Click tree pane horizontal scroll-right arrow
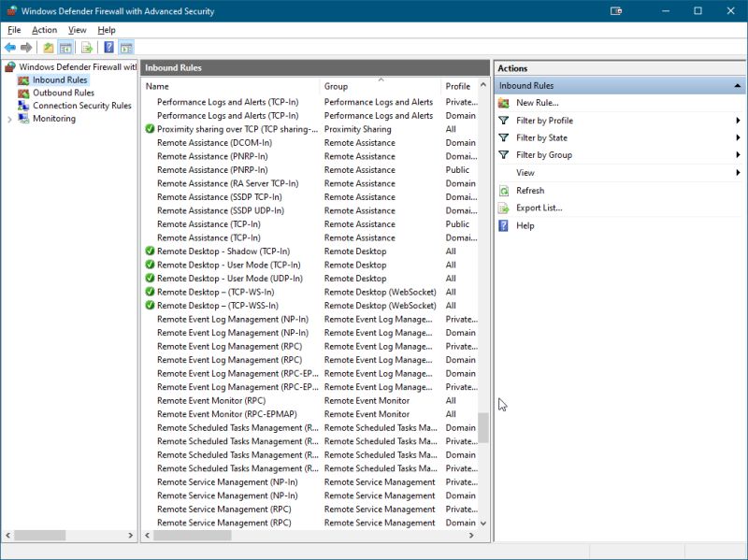 131,535
